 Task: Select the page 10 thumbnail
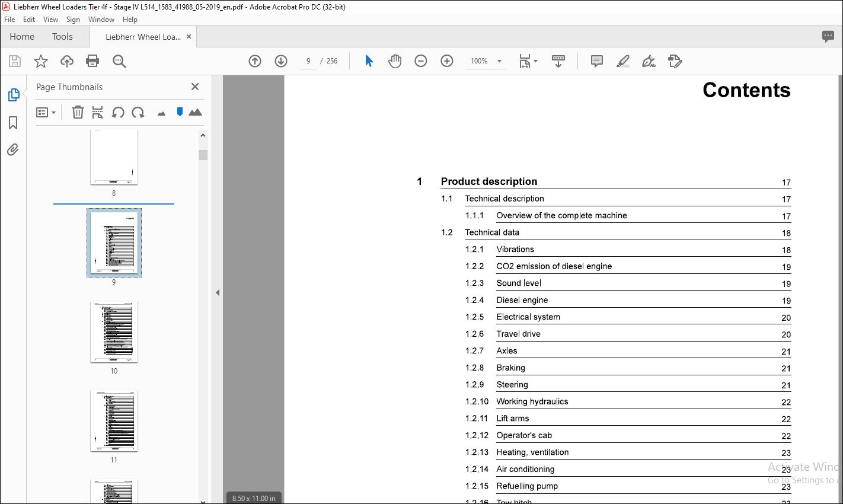click(x=114, y=331)
